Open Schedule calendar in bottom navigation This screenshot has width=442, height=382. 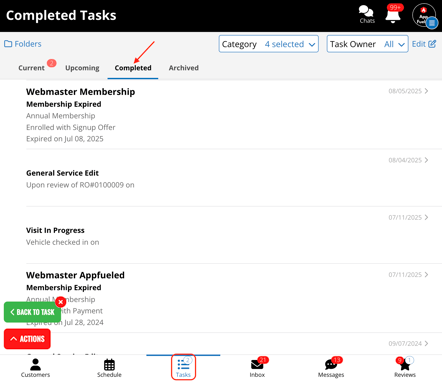click(x=109, y=368)
